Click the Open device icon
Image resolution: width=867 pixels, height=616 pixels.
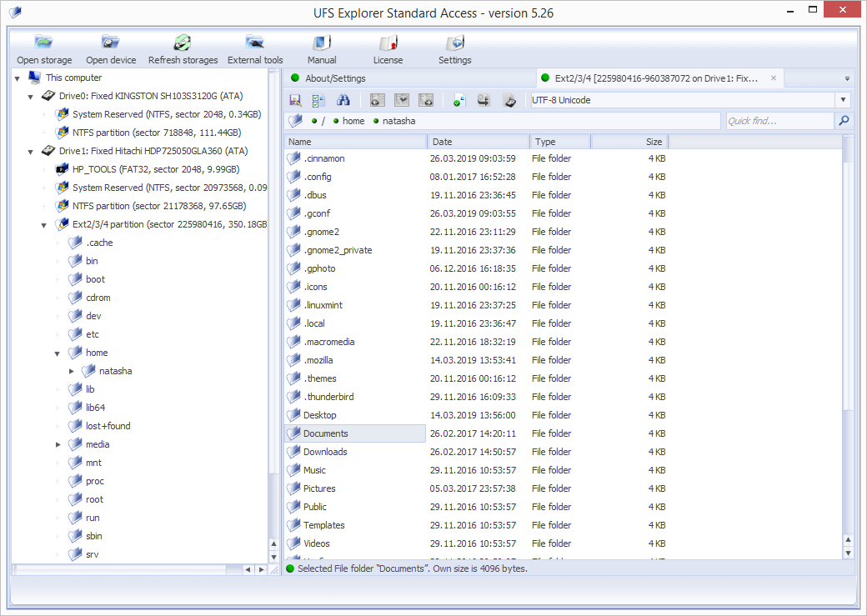111,43
